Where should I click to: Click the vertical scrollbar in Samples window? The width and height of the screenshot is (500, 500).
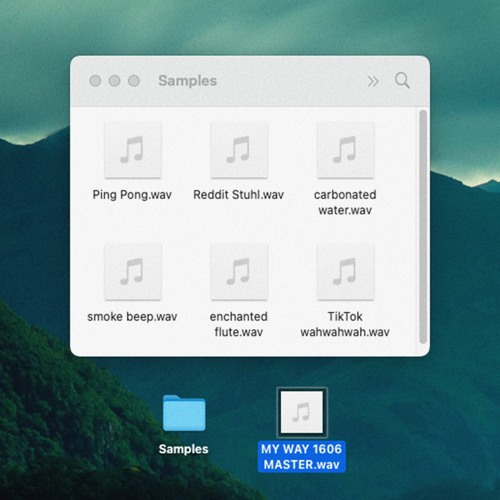tap(423, 227)
